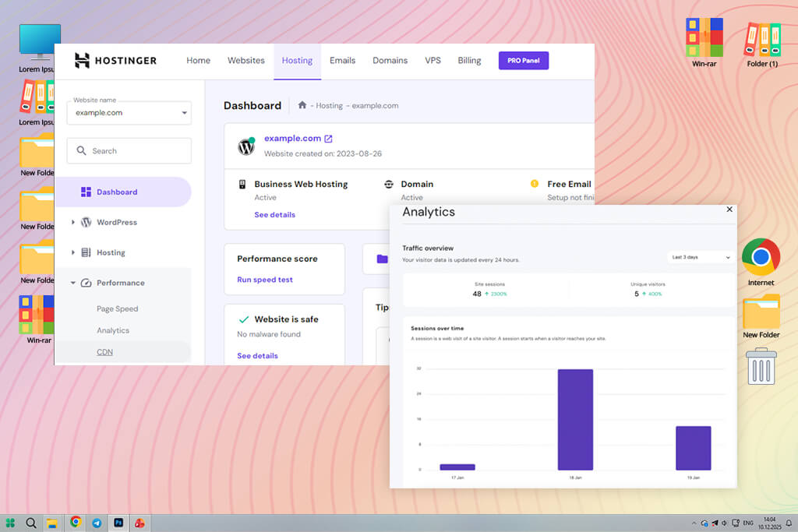Open the notifications bell in taskbar

[789, 523]
